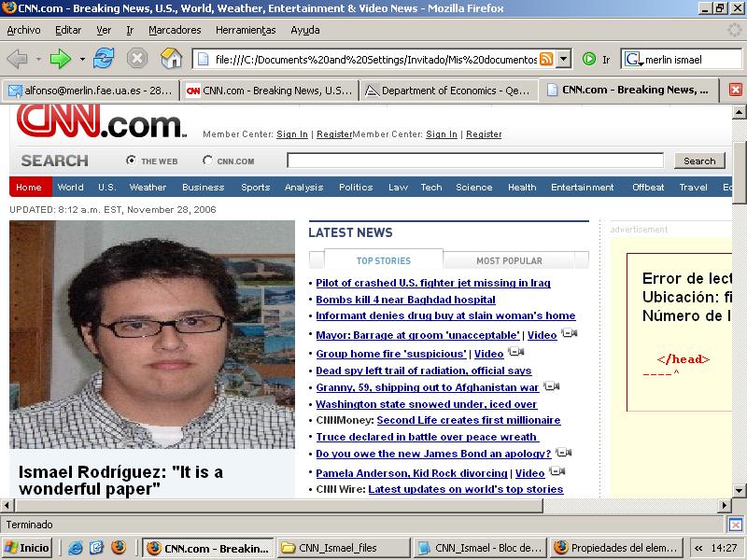Click horizontal scrollbar left arrow
This screenshot has height=560, width=747.
tap(7, 505)
